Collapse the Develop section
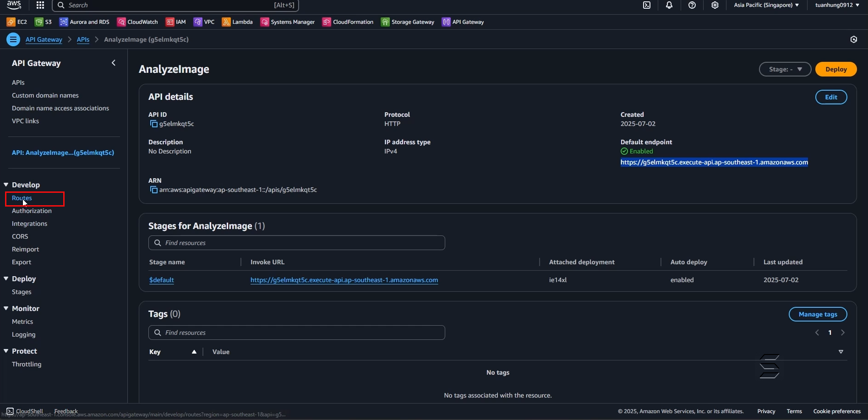Viewport: 868px width, 420px height. pos(6,185)
